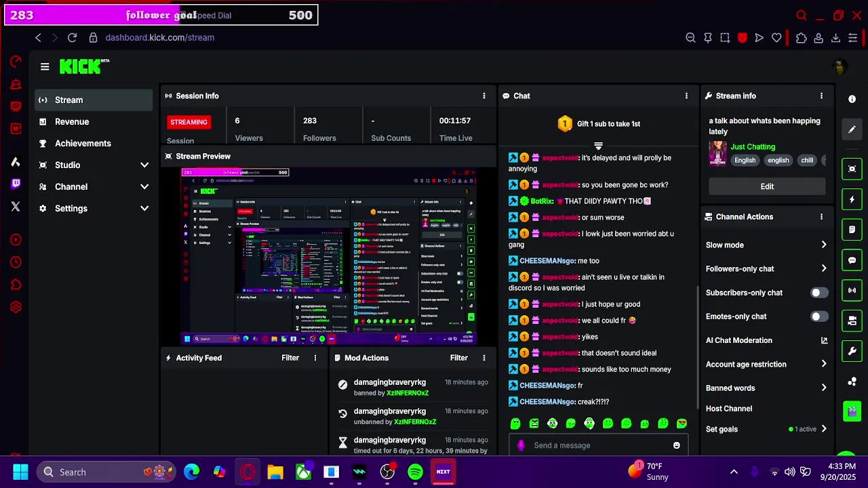Open Chat panel three-dot menu
This screenshot has width=868, height=488.
click(x=686, y=96)
